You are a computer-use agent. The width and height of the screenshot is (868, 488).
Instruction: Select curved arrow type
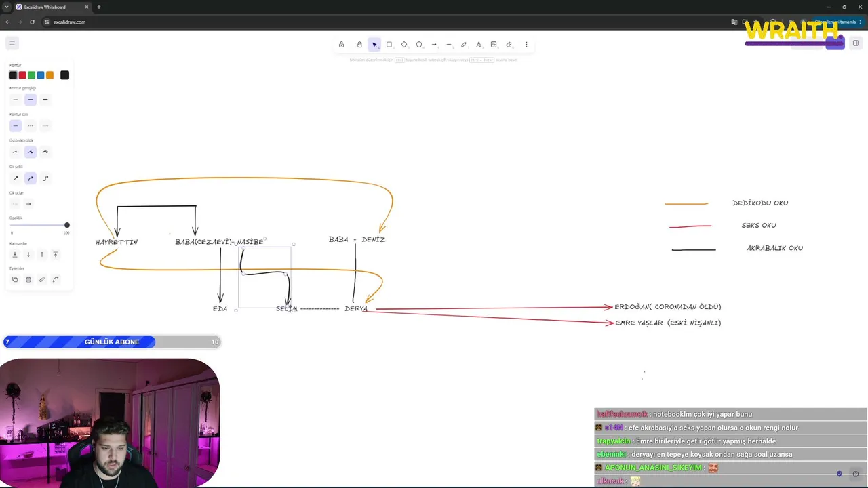click(31, 178)
